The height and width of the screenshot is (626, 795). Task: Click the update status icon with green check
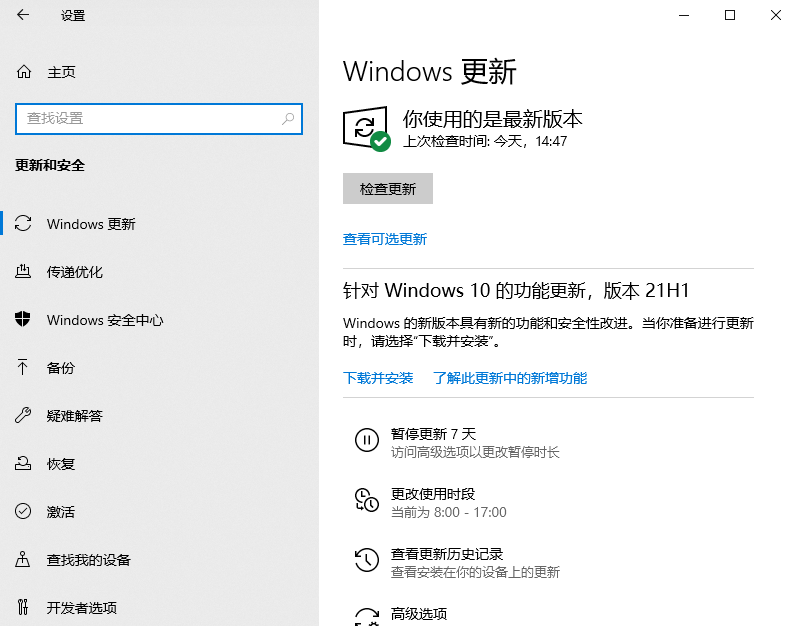[367, 129]
